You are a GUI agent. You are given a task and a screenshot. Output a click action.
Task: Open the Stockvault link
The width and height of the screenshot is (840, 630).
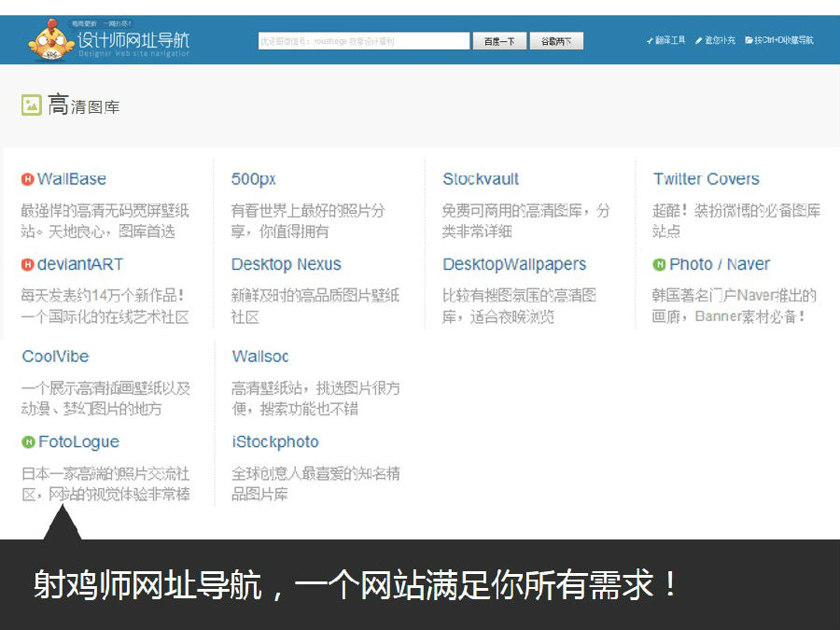[x=481, y=179]
